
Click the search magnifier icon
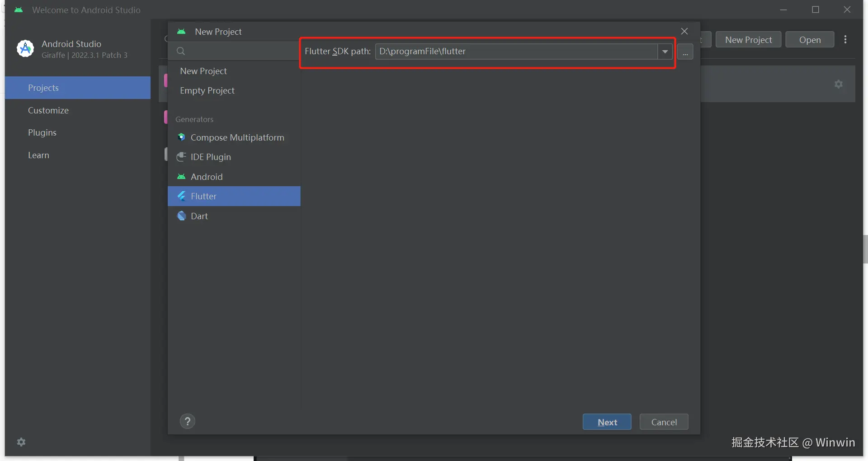[181, 51]
